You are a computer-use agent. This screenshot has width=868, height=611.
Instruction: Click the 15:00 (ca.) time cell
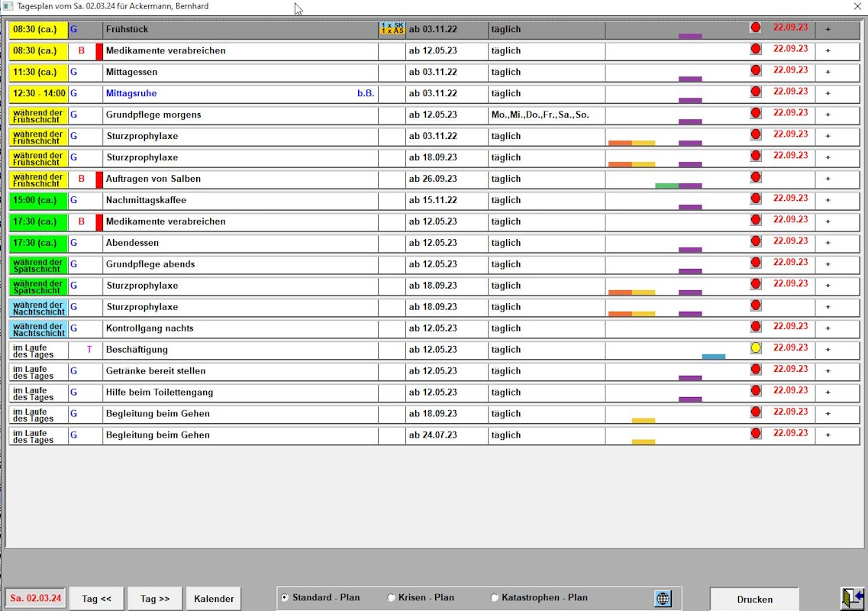38,201
